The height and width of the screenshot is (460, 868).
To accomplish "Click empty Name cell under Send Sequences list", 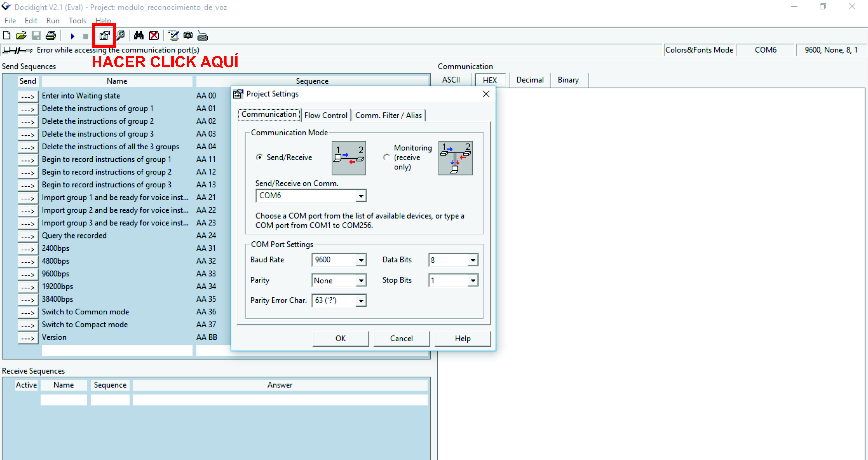I will (117, 351).
